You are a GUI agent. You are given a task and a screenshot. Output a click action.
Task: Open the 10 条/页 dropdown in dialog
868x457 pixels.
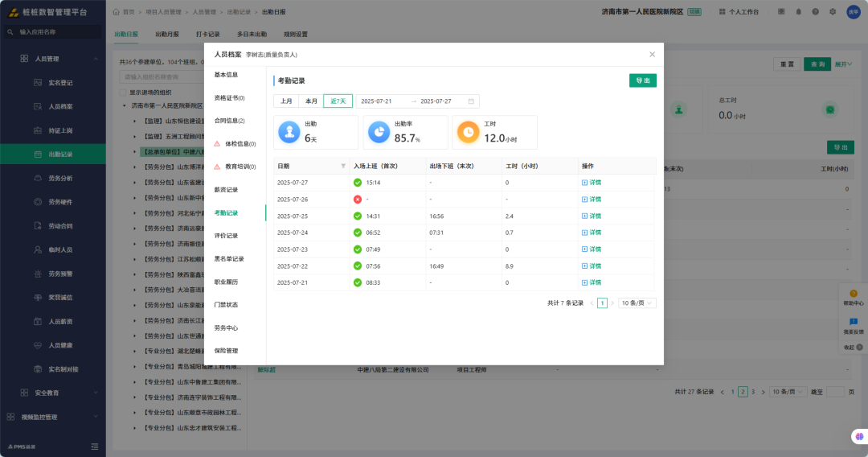[637, 303]
